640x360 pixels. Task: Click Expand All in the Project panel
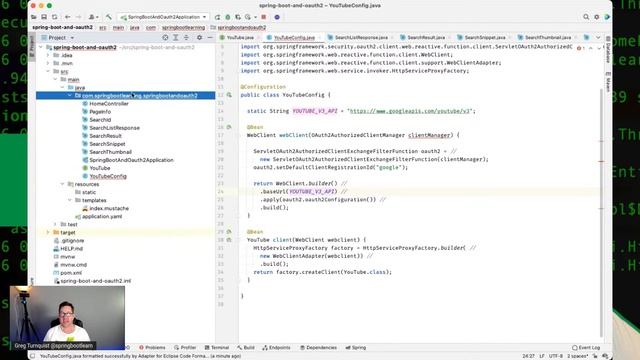176,38
